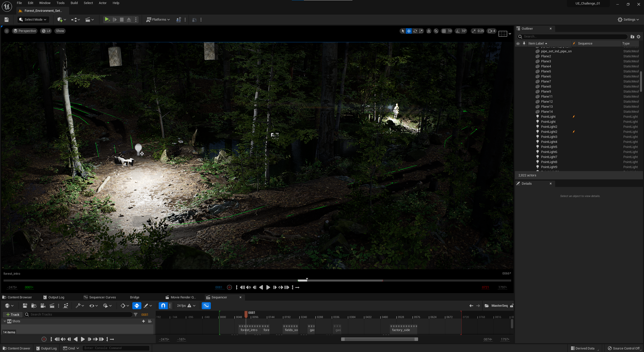Click the Perspective viewport type button
Screen dimensions: 644x352
tap(25, 31)
